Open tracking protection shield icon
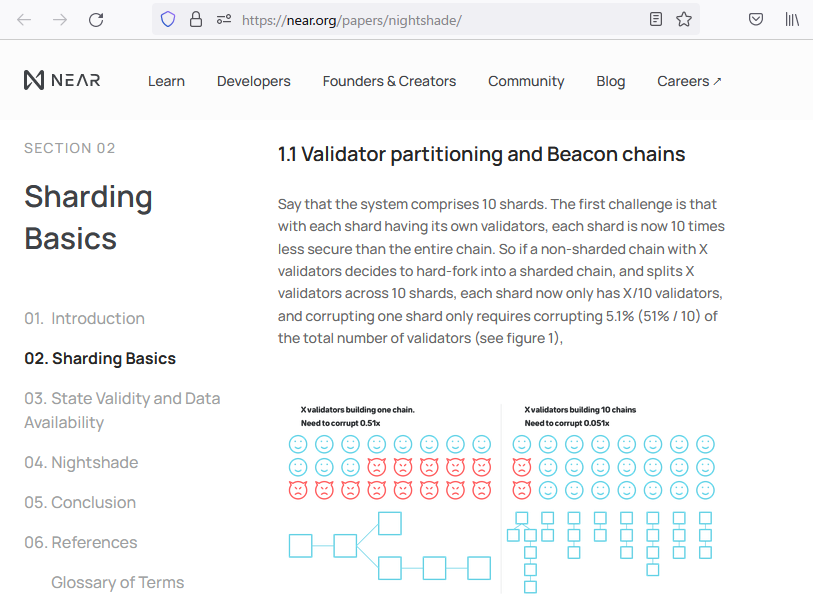 [x=168, y=19]
